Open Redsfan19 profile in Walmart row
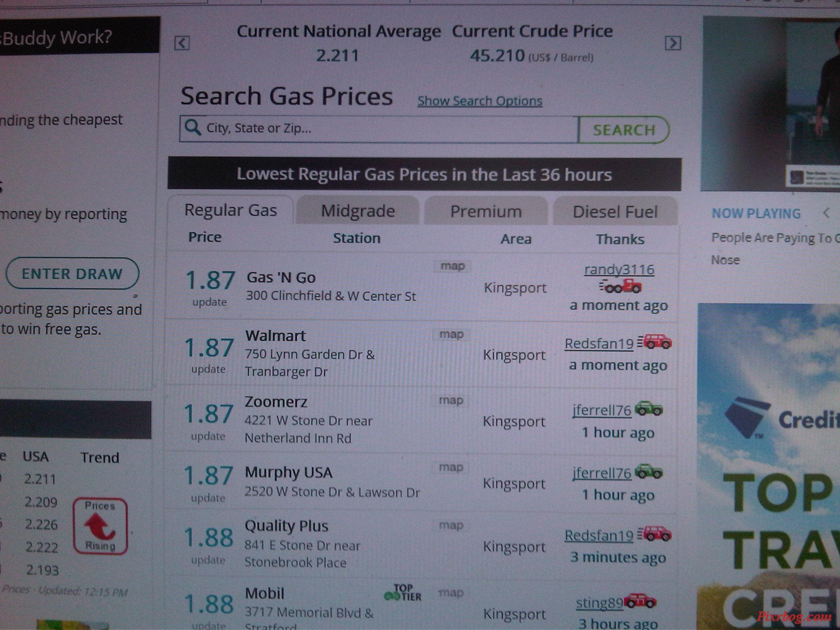 pyautogui.click(x=599, y=343)
